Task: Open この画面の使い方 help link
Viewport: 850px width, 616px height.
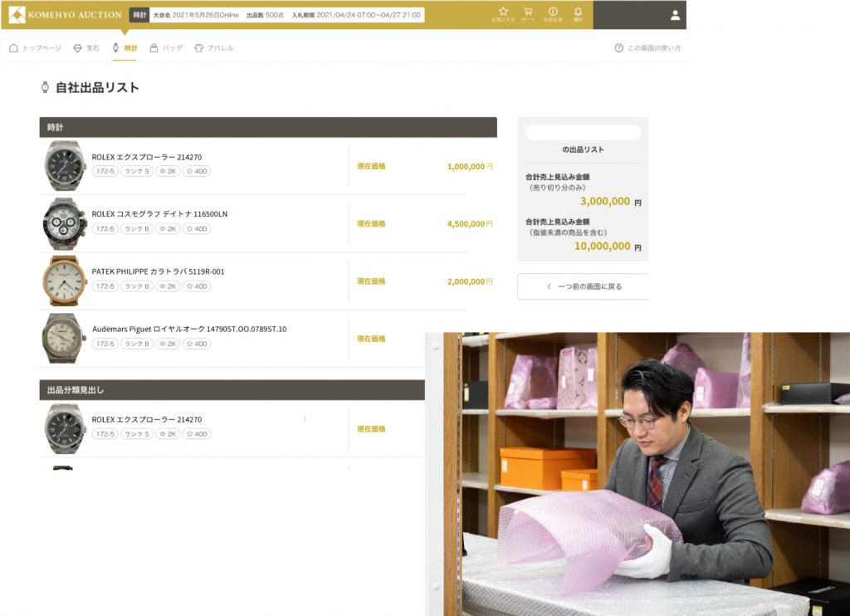Action: pos(647,48)
